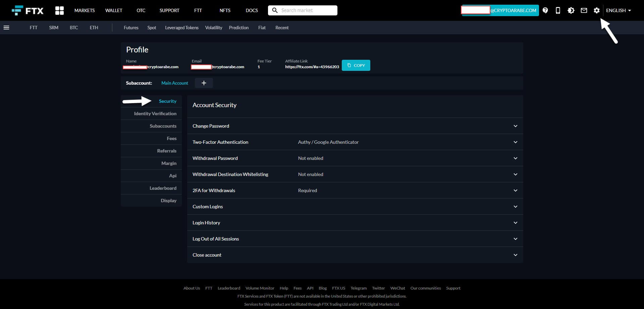644x309 pixels.
Task: Open the Futures category
Action: [x=131, y=28]
